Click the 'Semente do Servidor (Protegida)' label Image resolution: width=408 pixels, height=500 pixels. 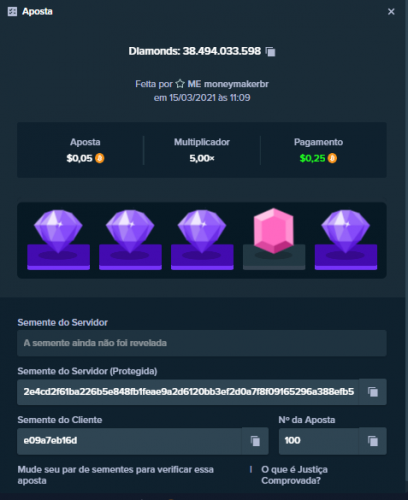[x=87, y=371]
